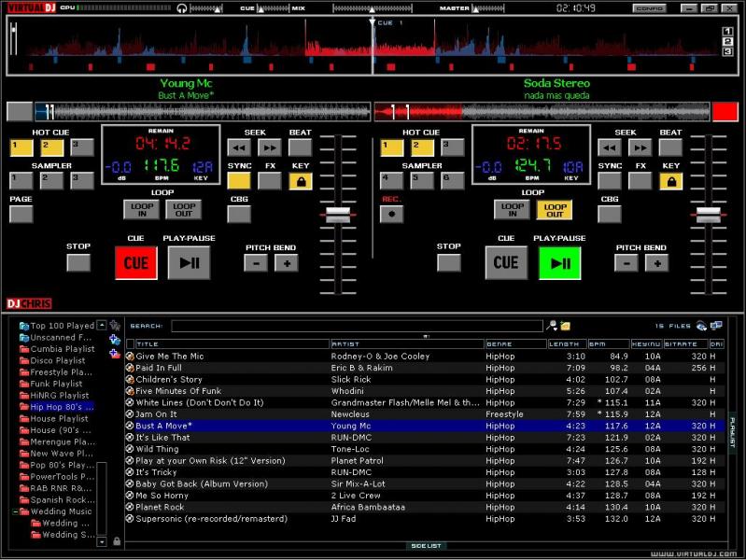Click the green Play-Pause on right deck

(x=559, y=262)
